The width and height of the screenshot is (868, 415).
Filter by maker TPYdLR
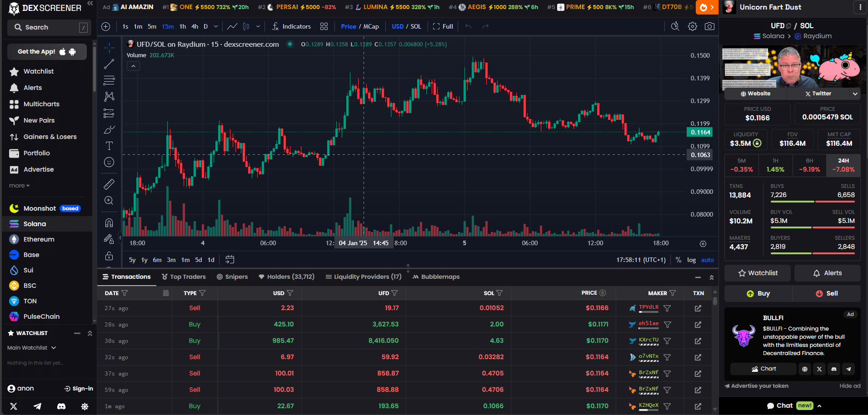click(x=667, y=308)
